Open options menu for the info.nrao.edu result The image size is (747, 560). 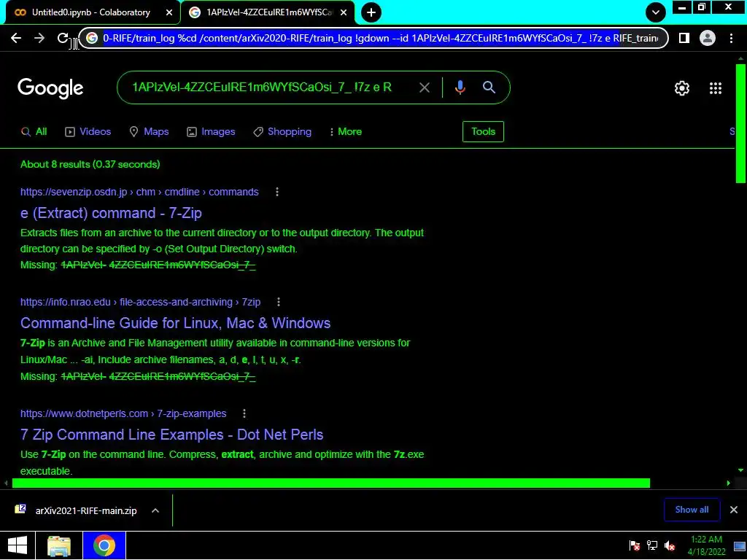coord(279,302)
